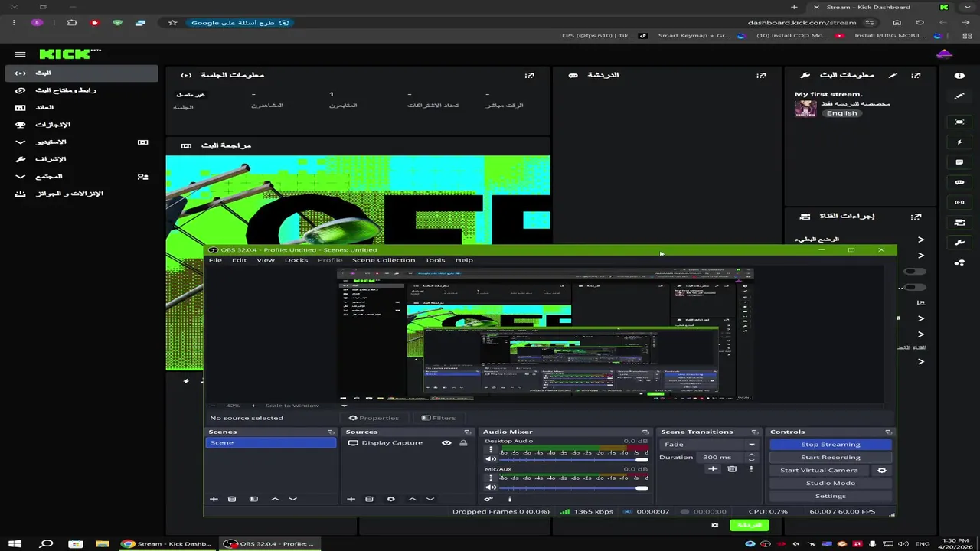Increase transition duration stepper

[751, 455]
